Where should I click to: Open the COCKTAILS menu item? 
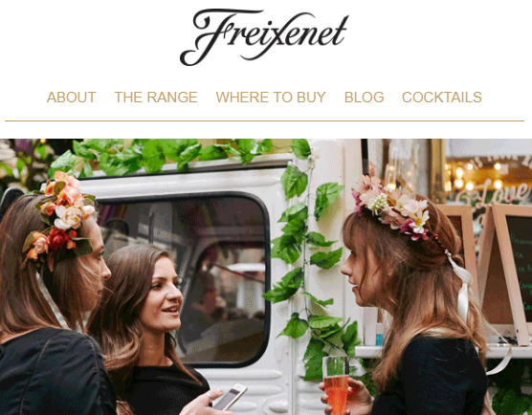(x=442, y=98)
